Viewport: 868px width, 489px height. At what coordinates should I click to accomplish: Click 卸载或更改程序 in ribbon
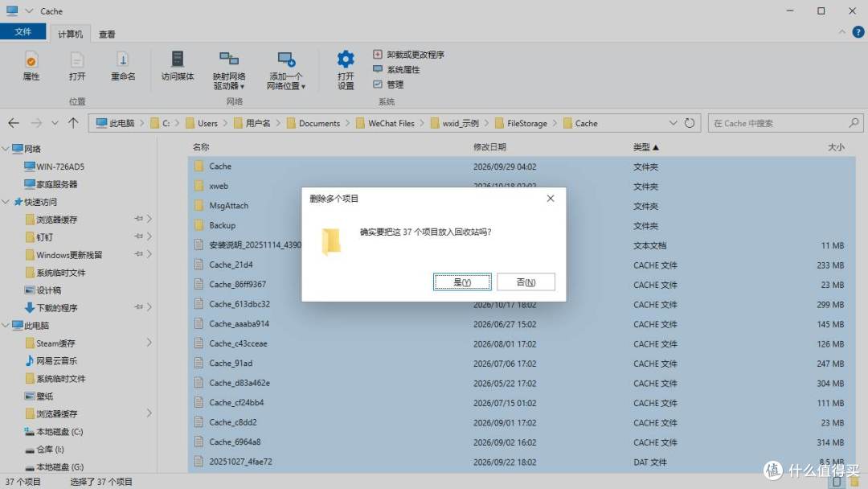coord(408,54)
